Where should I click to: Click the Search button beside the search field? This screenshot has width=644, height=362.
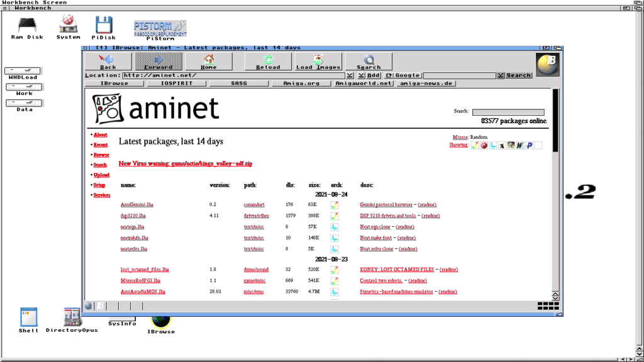[518, 75]
